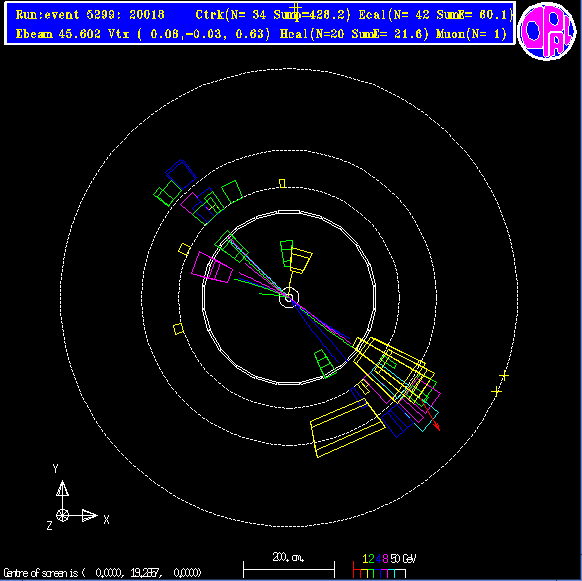Click the green cluster box above center
The image size is (582, 581).
287,254
